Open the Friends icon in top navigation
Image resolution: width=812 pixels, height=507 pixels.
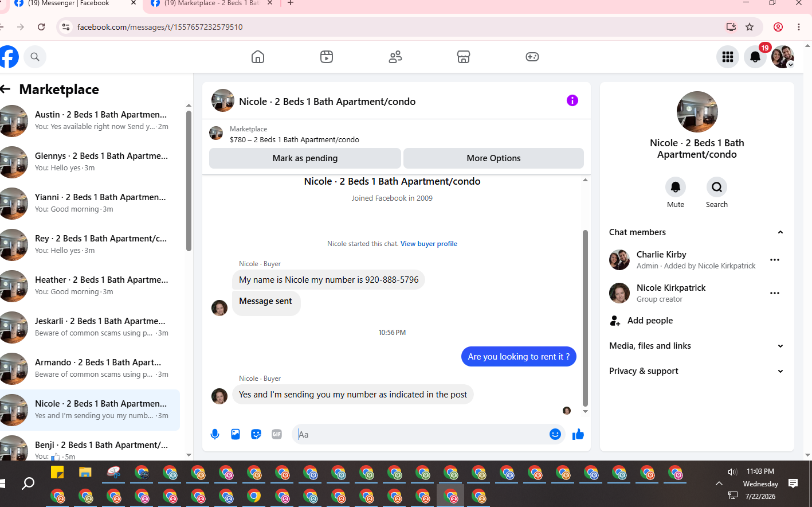(395, 57)
